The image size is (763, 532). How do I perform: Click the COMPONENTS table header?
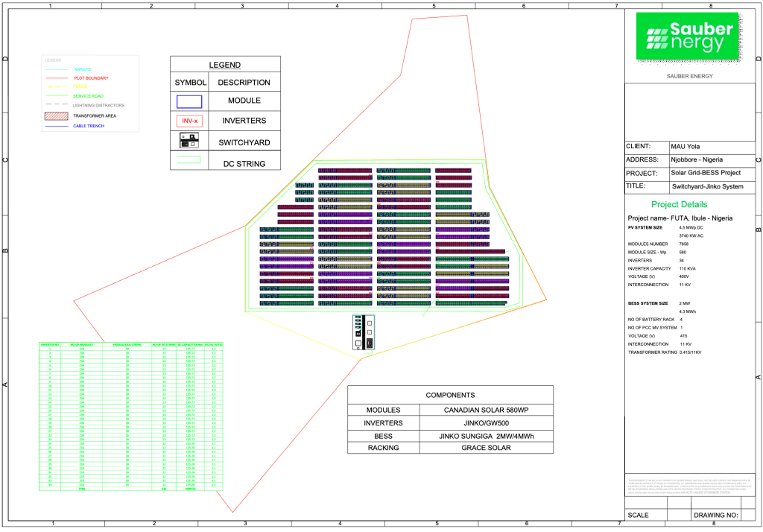pos(450,395)
